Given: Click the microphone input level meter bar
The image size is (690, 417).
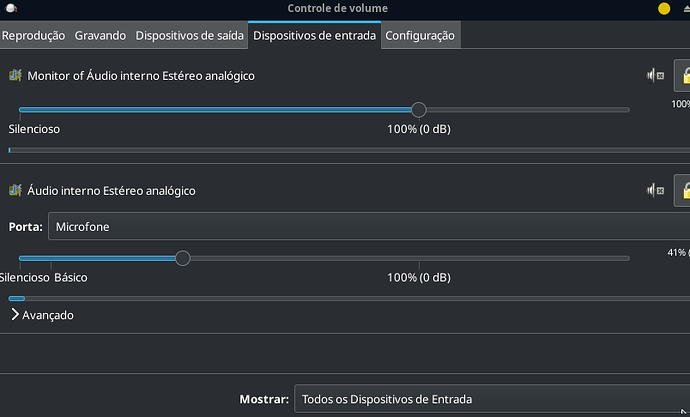Looking at the screenshot, I should [x=349, y=299].
